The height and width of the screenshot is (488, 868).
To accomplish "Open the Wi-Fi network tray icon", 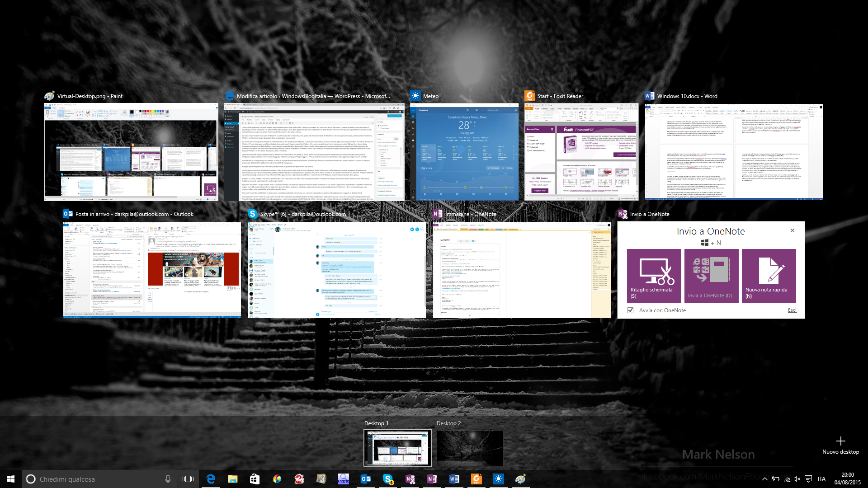I will [787, 479].
